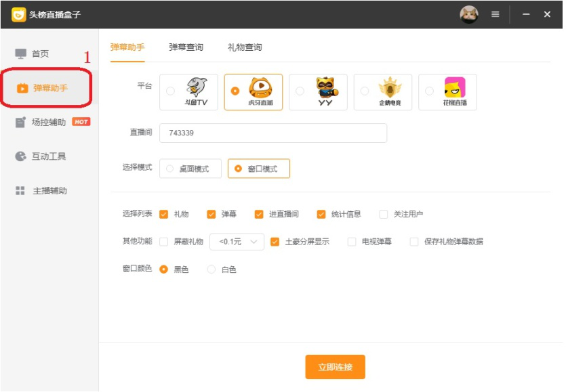Viewport: 587px width, 392px height.
Task: Uncheck the 进直播间 checkbox
Action: 259,214
